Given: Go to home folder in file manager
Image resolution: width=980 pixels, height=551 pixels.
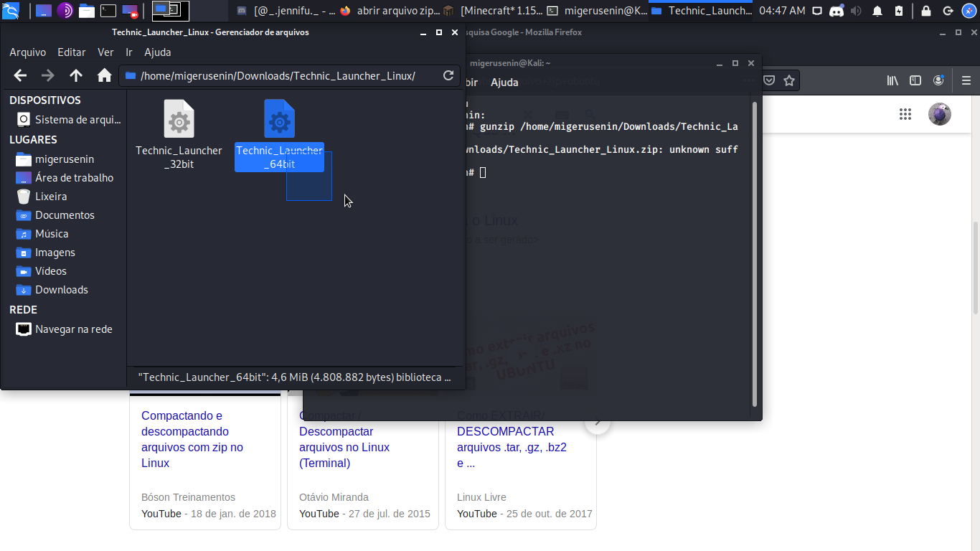Looking at the screenshot, I should pos(105,75).
